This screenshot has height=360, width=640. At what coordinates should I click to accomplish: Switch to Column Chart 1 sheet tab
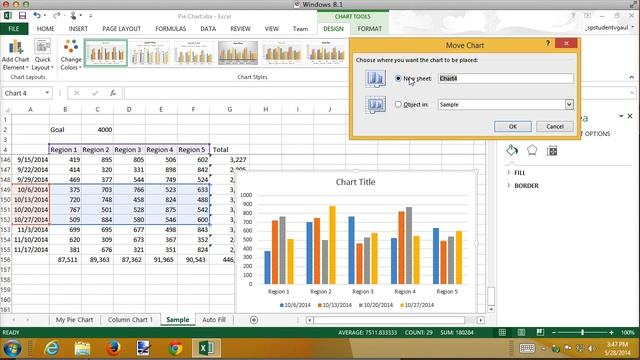pos(130,320)
